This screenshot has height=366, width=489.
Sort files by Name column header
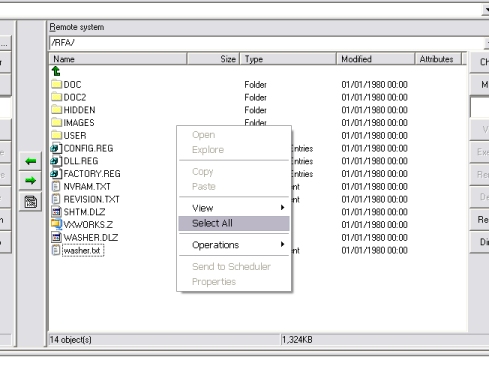pos(118,59)
